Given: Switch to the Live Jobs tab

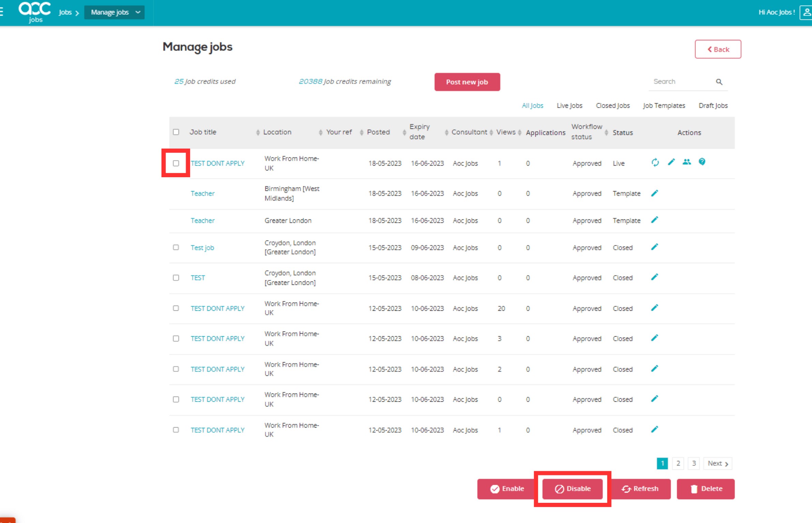Looking at the screenshot, I should 569,106.
